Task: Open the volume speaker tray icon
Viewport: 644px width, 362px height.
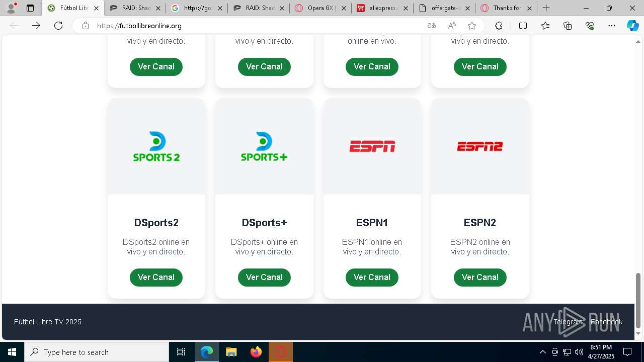Action: click(x=579, y=352)
